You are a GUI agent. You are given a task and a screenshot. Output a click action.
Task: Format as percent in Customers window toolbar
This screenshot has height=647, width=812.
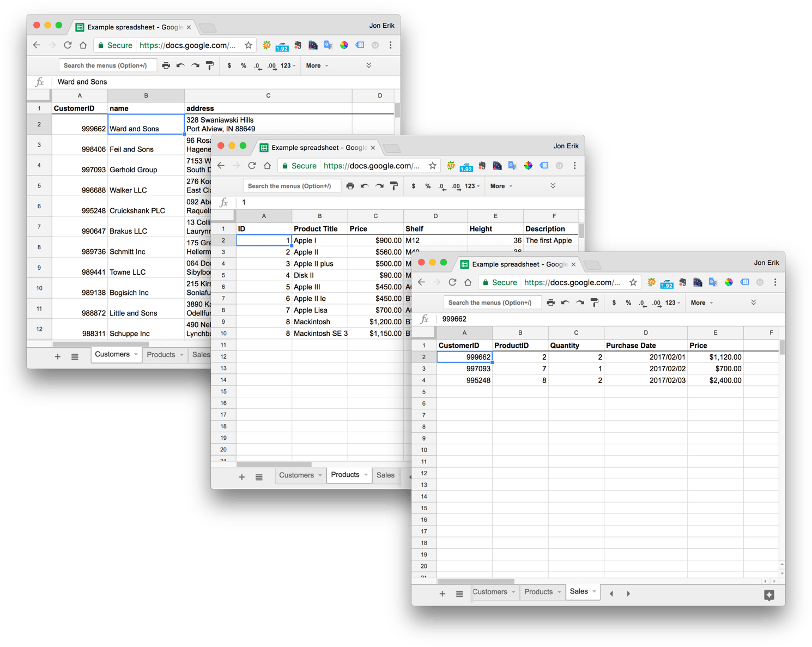point(244,65)
